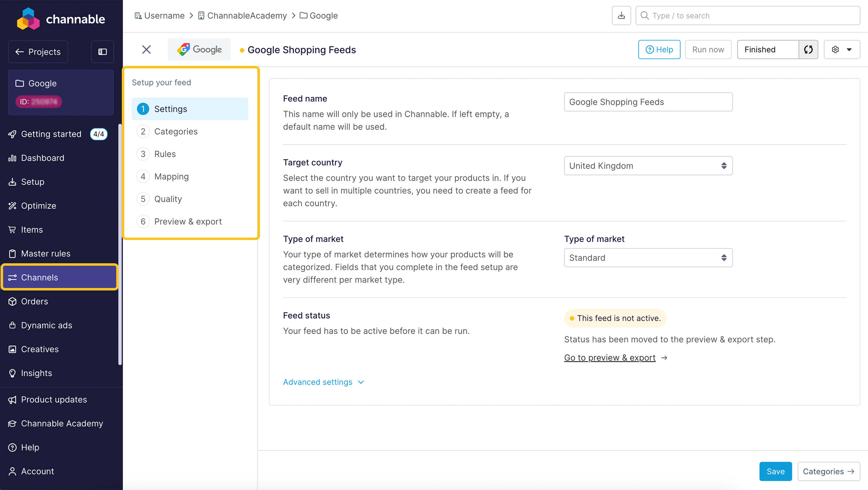
Task: Open Channable Academy in the sidebar
Action: (62, 423)
